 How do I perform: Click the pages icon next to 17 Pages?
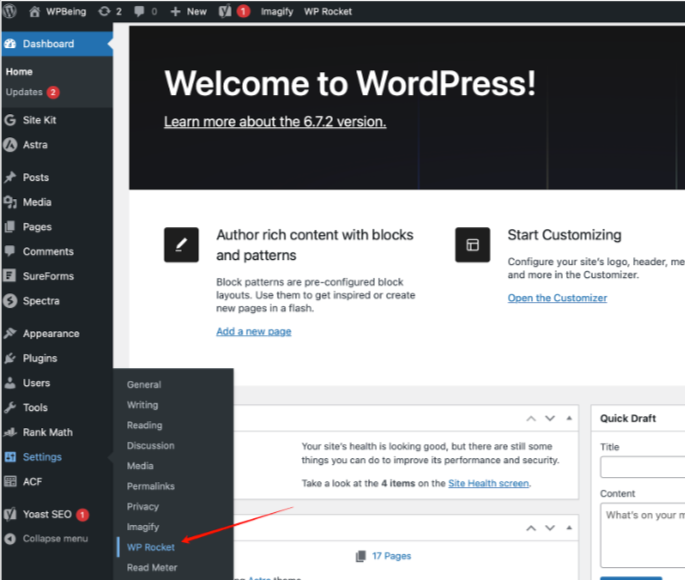pyautogui.click(x=361, y=556)
